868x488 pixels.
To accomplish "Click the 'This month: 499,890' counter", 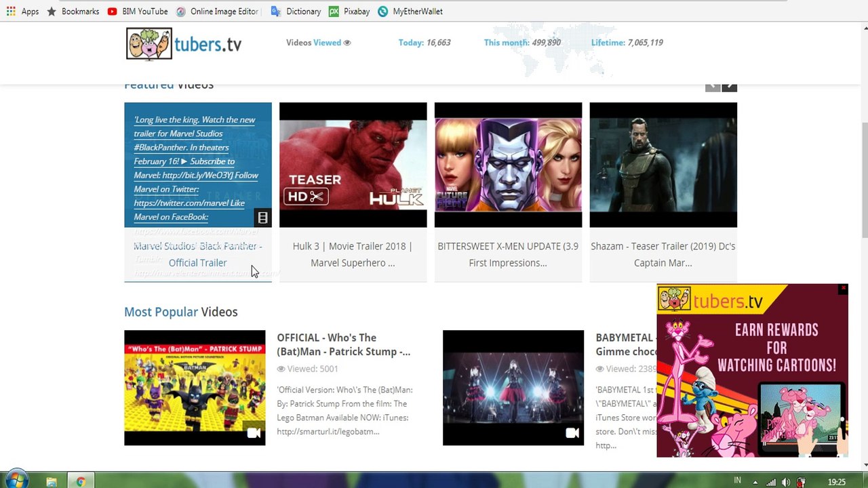I will coord(522,43).
